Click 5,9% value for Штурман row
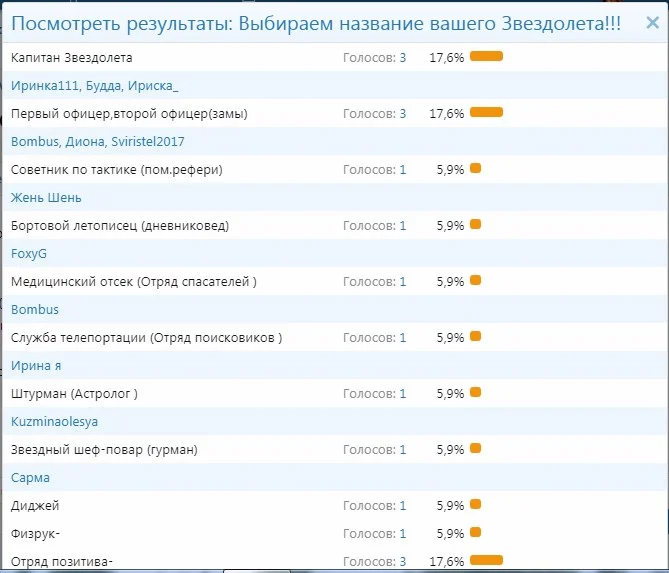 click(x=450, y=394)
